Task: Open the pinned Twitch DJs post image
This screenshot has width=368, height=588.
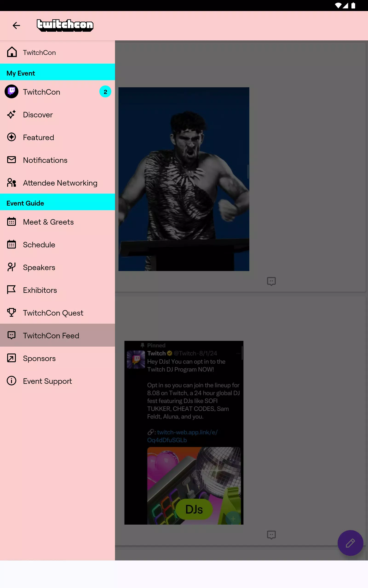Action: [x=184, y=433]
